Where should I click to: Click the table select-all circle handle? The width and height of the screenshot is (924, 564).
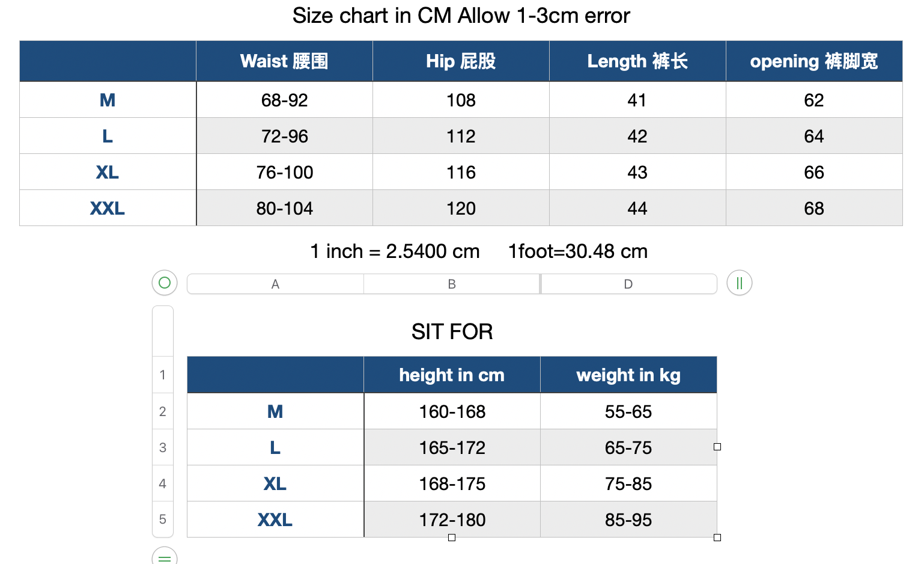point(165,283)
